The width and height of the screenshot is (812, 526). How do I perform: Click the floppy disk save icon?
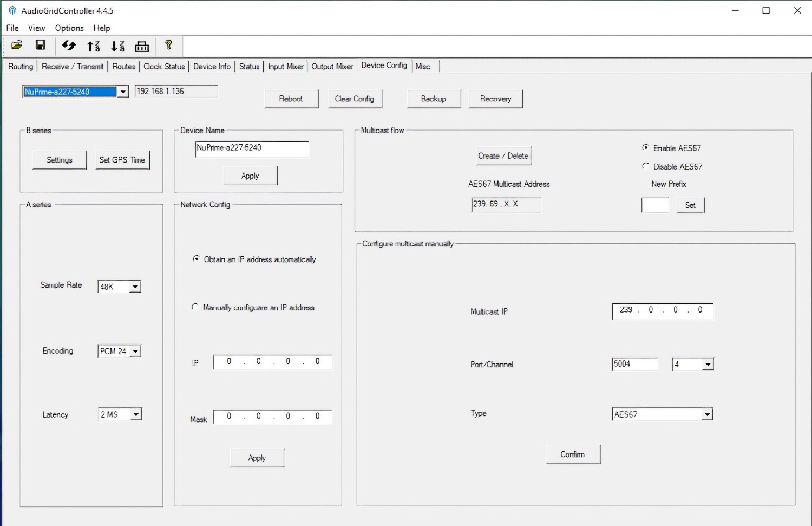click(41, 46)
